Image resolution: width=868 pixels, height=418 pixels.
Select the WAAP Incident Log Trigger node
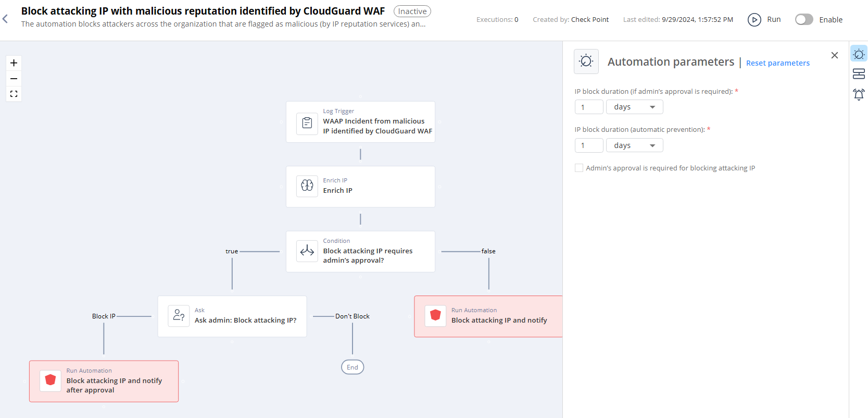point(360,122)
